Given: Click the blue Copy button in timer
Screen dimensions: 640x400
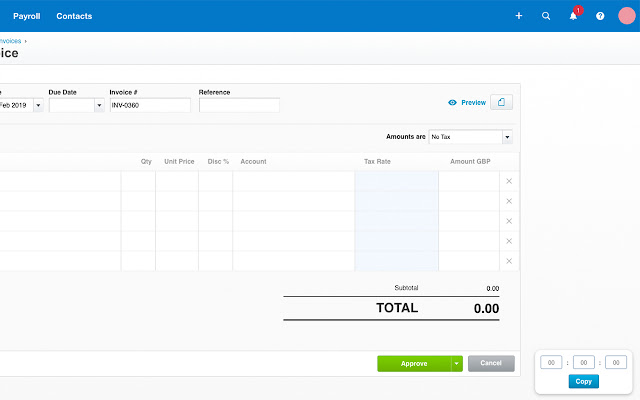Looking at the screenshot, I should tap(584, 381).
